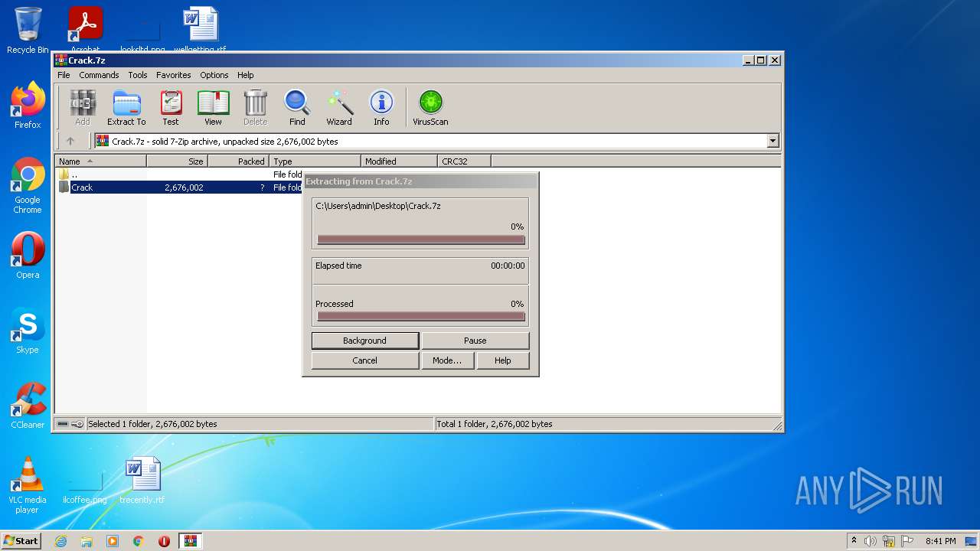Open VLC media player shortcut
Screen dimensions: 980x551
point(28,485)
